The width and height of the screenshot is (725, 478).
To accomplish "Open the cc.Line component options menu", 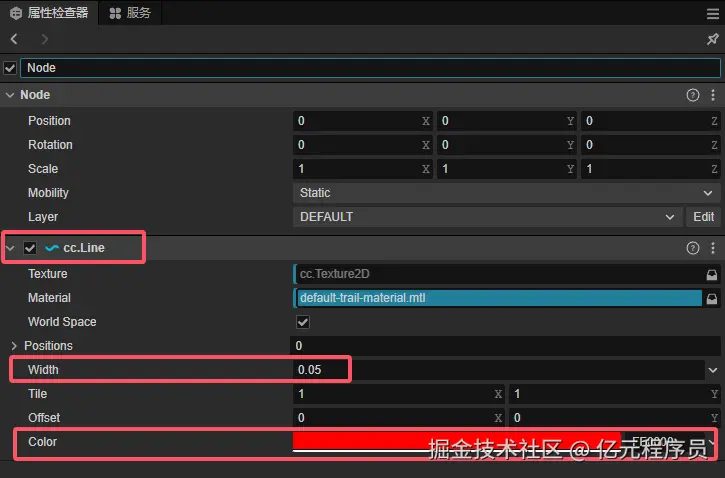I will pos(713,248).
